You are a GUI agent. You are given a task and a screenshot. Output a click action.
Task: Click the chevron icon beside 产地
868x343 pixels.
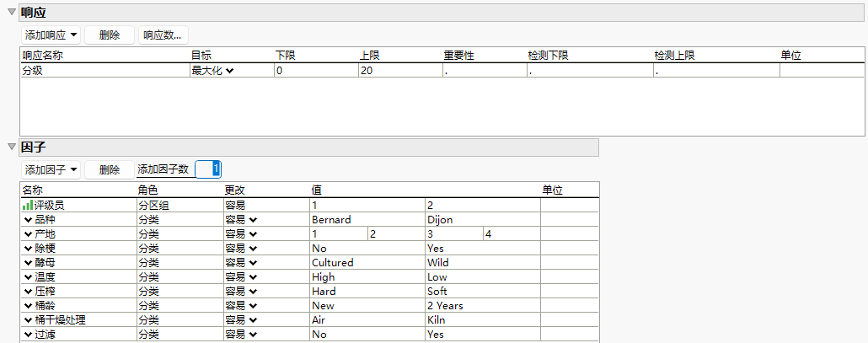(x=28, y=234)
